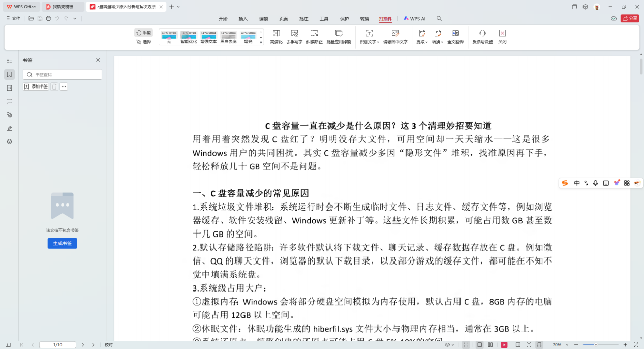Open the 文件 menu
Viewport: 644px width, 349px height.
pyautogui.click(x=13, y=18)
